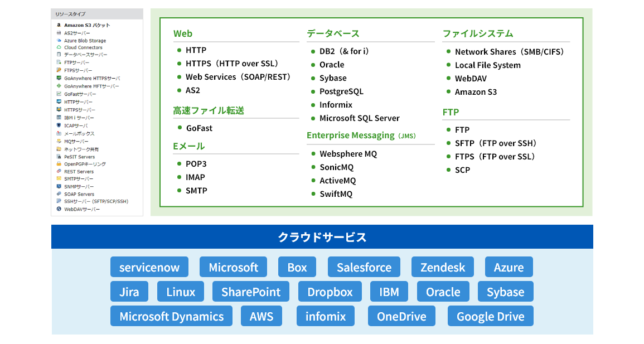
Task: Click the OpenPGPキーリング lock icon
Action: point(59,164)
